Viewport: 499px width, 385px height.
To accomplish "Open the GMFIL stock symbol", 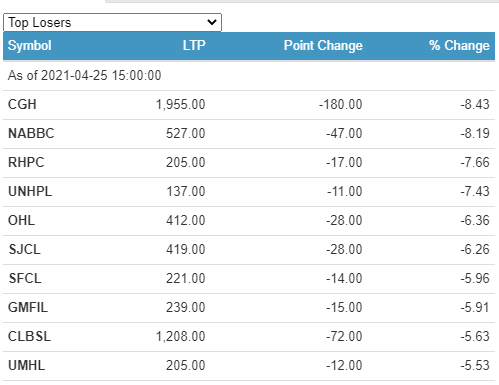I will click(x=28, y=308).
